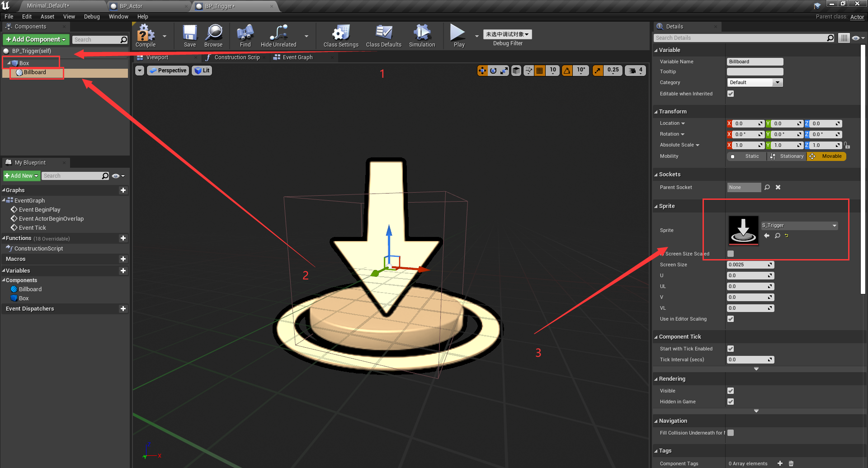Click the Variable Name input field
This screenshot has width=868, height=468.
click(755, 61)
